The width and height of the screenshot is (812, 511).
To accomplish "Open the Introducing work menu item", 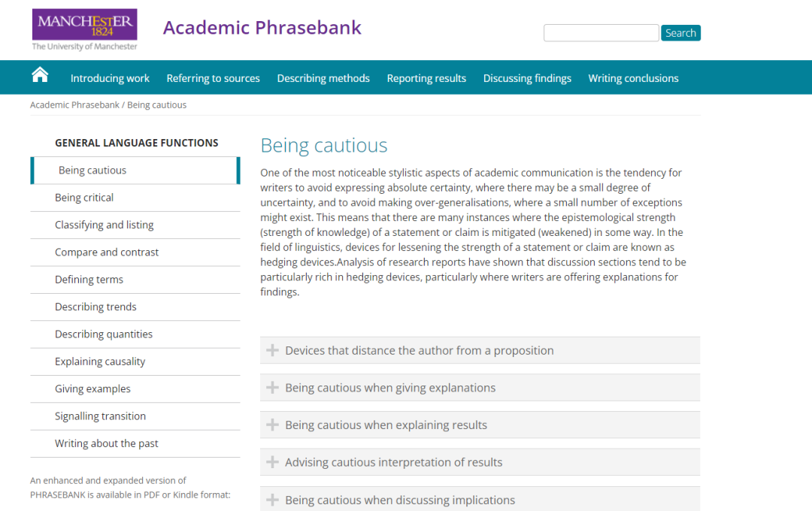I will (x=110, y=78).
